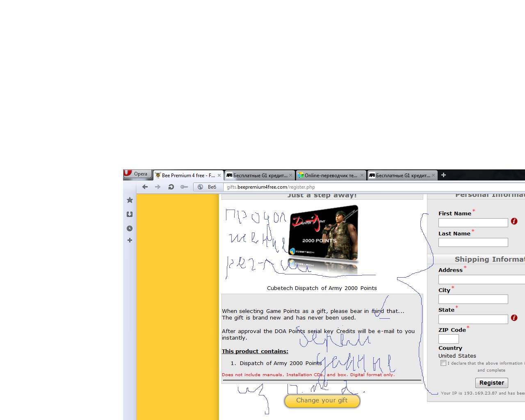The height and width of the screenshot is (420, 525).
Task: Click the red 'Does not include manuals' notice
Action: [x=308, y=375]
